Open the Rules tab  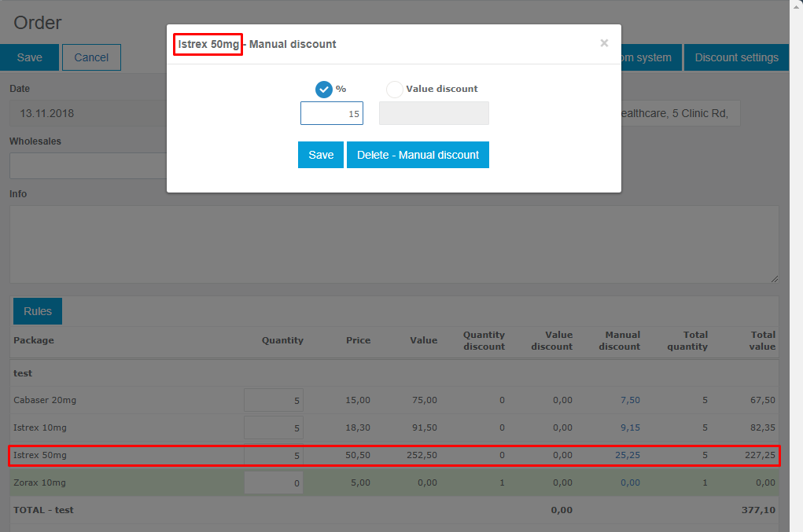coord(38,311)
